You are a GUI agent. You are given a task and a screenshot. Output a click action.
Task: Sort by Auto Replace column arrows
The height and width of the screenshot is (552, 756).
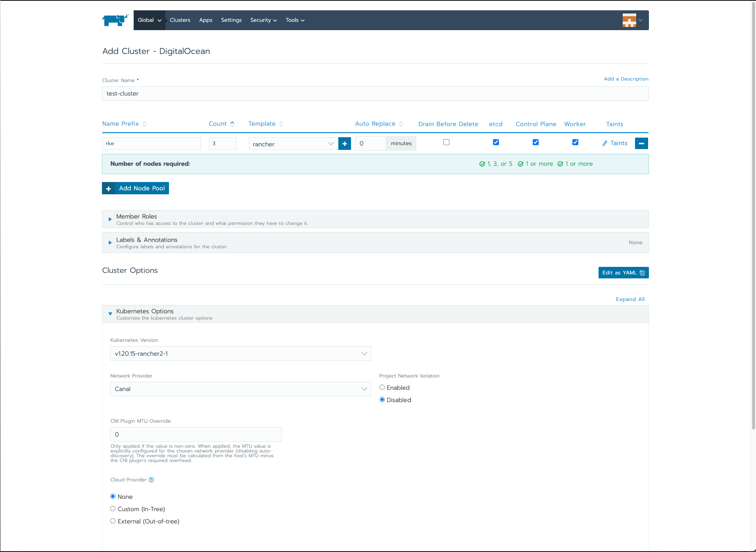[401, 124]
